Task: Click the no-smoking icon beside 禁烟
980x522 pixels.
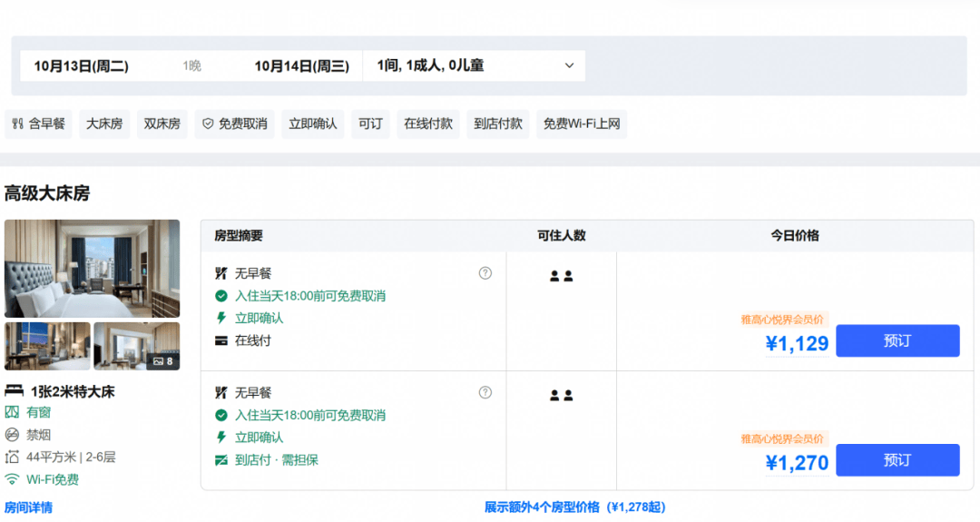Action: (x=12, y=435)
